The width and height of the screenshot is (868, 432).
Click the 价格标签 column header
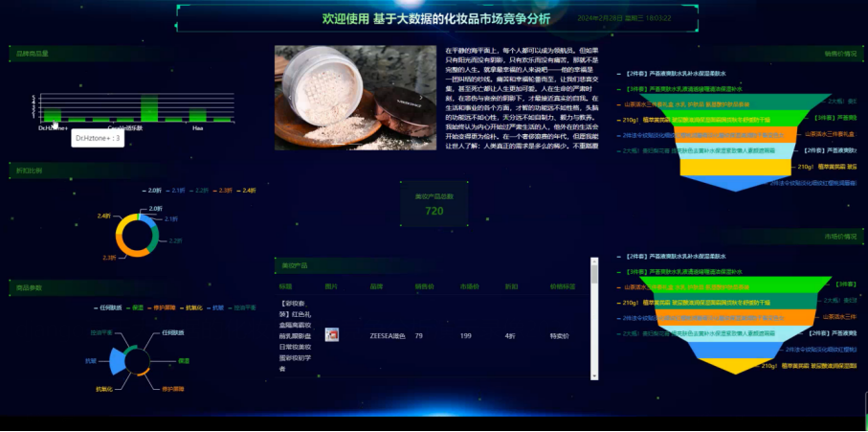(x=563, y=287)
